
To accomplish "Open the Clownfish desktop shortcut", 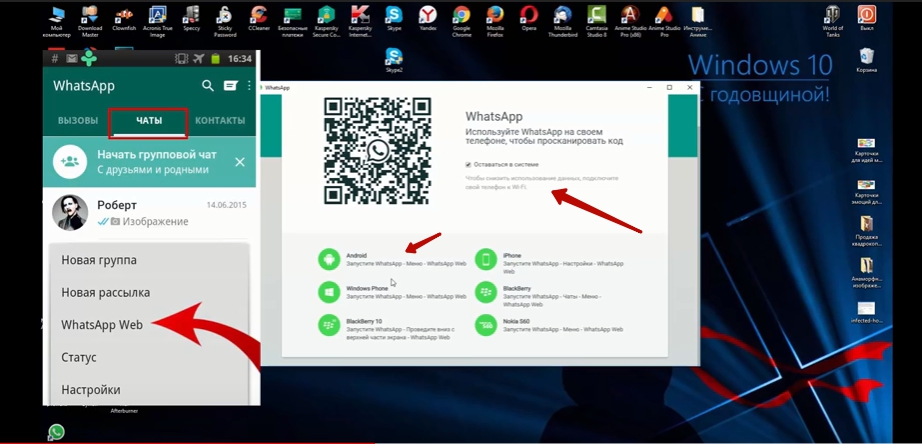I will pyautogui.click(x=123, y=21).
